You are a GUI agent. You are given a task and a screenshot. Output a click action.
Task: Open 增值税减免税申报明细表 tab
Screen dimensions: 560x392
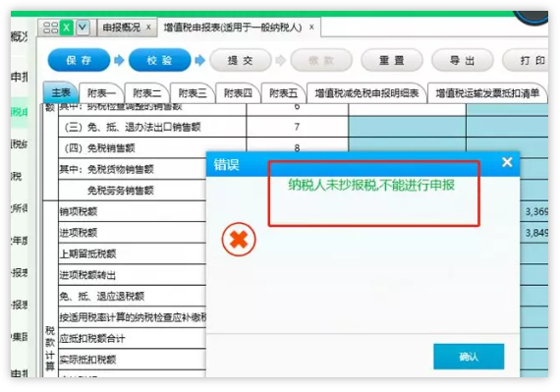[x=366, y=93]
